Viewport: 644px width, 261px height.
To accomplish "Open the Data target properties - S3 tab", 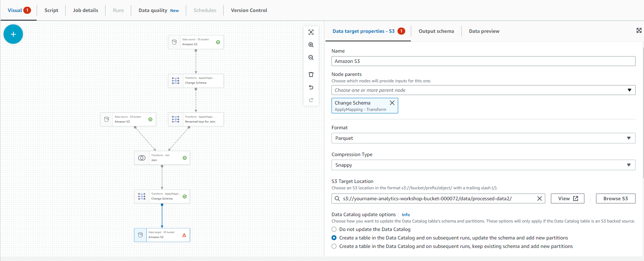I will (x=368, y=31).
